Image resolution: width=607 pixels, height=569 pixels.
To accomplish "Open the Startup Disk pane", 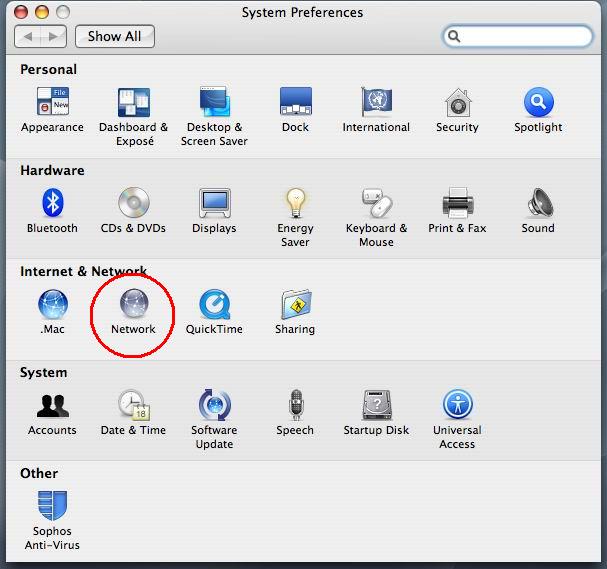I will 376,406.
